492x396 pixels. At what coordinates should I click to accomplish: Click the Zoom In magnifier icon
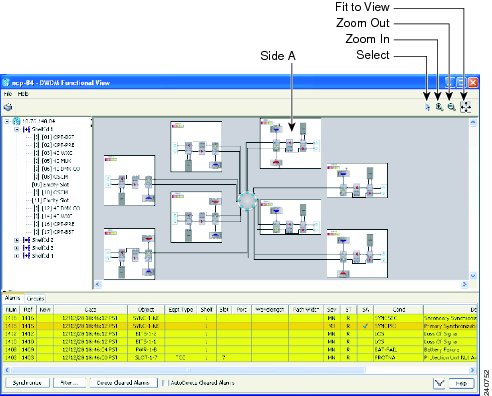pos(439,107)
